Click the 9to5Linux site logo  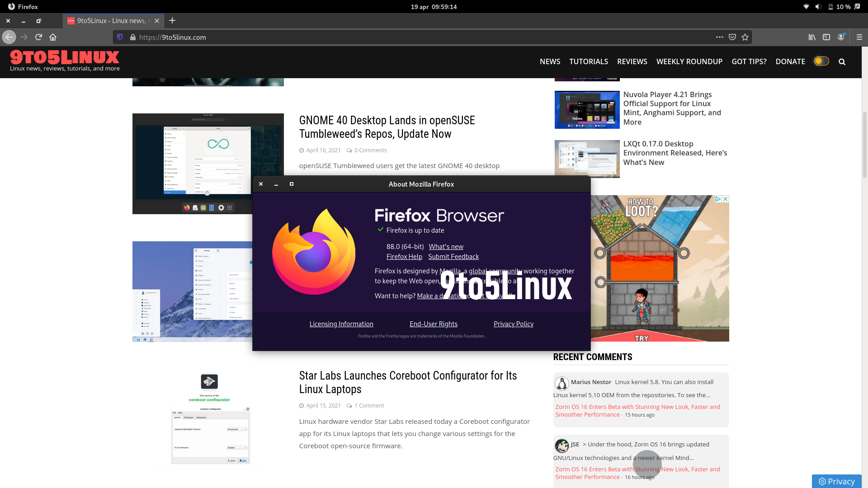(63, 57)
